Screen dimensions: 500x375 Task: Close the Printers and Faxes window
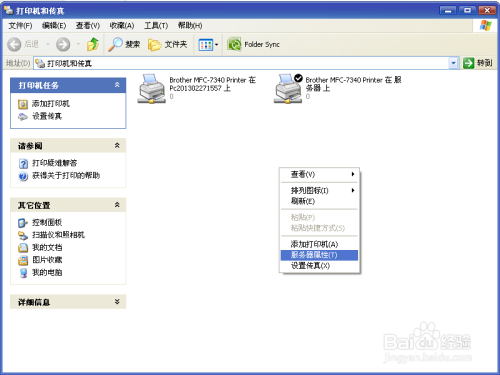click(x=487, y=11)
